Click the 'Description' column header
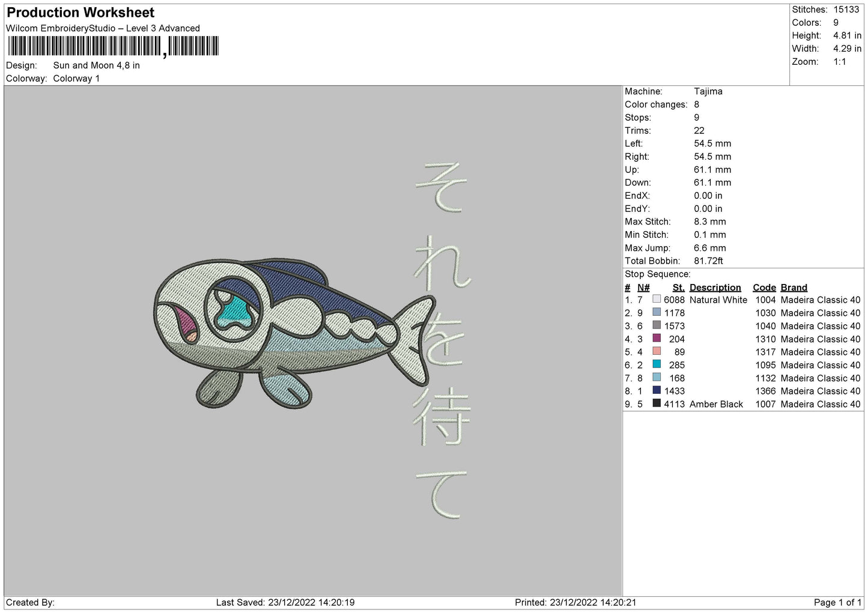The image size is (868, 613). [x=715, y=288]
